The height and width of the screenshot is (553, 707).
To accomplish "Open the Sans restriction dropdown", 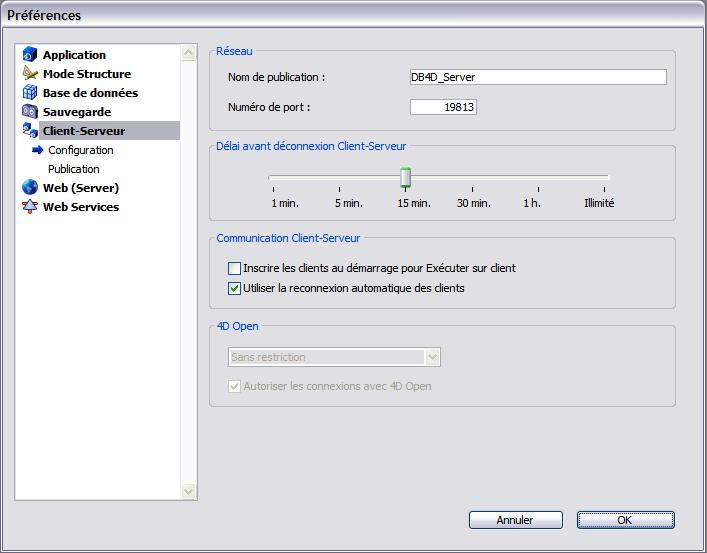I will click(x=432, y=357).
